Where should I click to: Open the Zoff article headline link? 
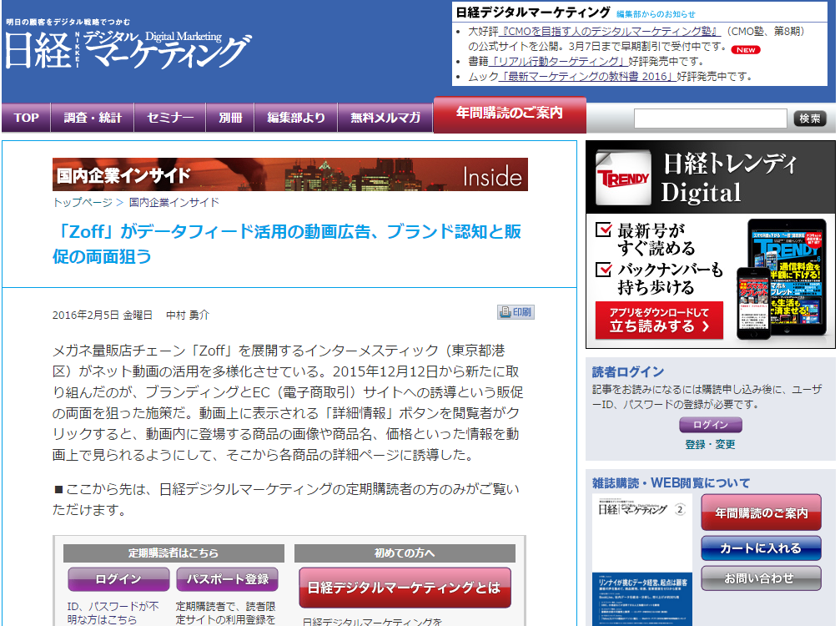click(287, 244)
